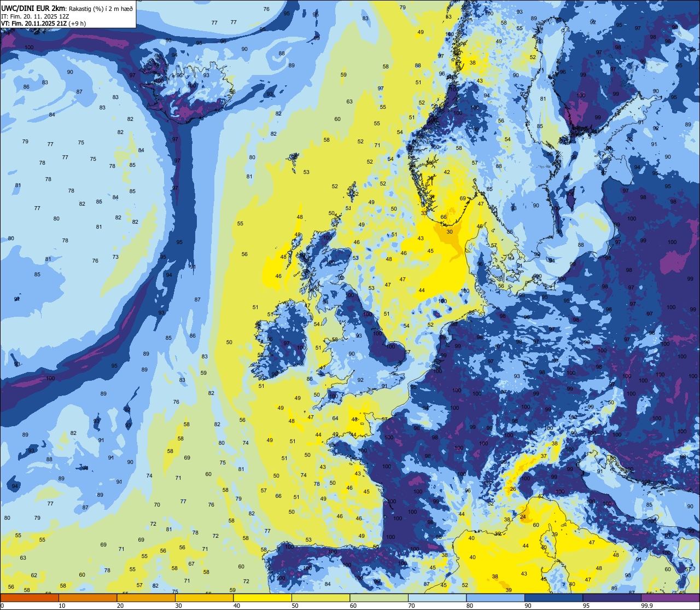700x610 pixels.
Task: Click the 90–95 dark blue legend swatch
Action: coord(553,597)
